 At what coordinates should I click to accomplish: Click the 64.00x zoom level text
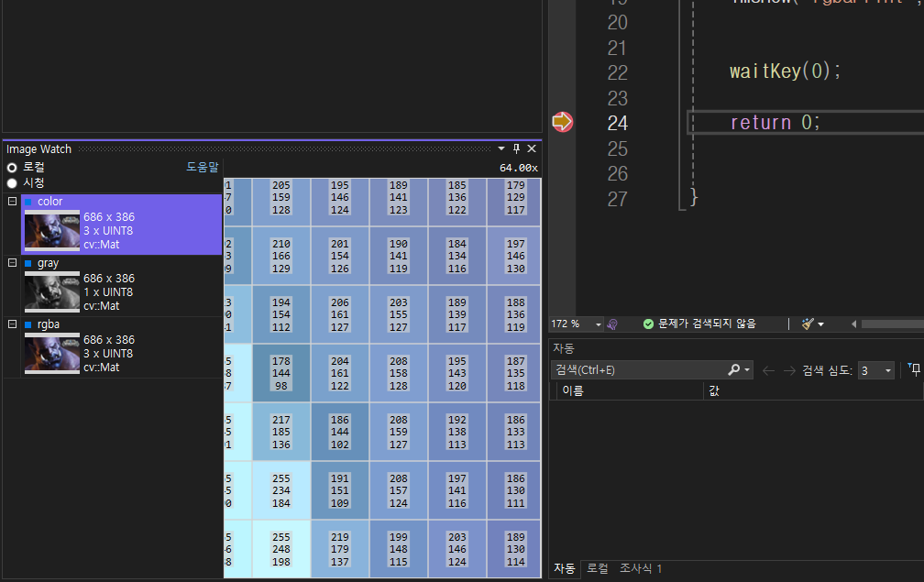[x=519, y=168]
